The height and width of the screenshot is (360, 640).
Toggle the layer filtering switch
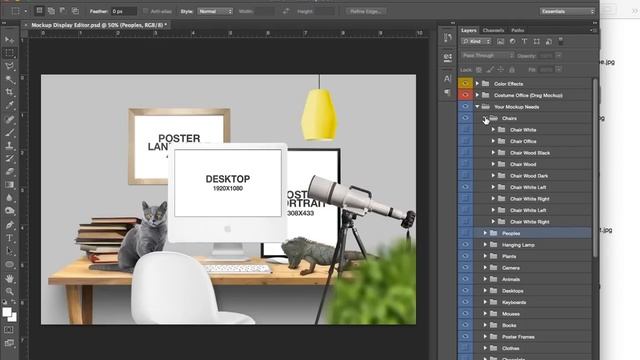tap(561, 41)
